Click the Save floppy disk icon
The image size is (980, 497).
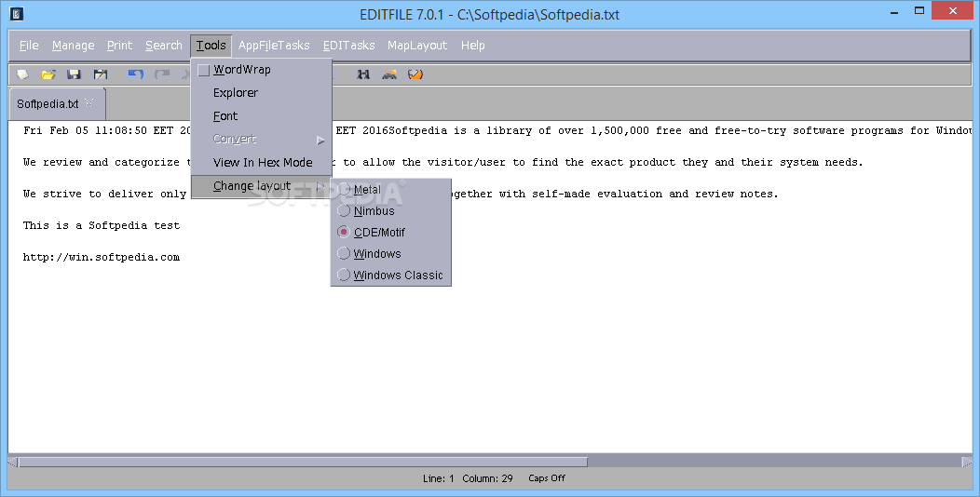74,74
